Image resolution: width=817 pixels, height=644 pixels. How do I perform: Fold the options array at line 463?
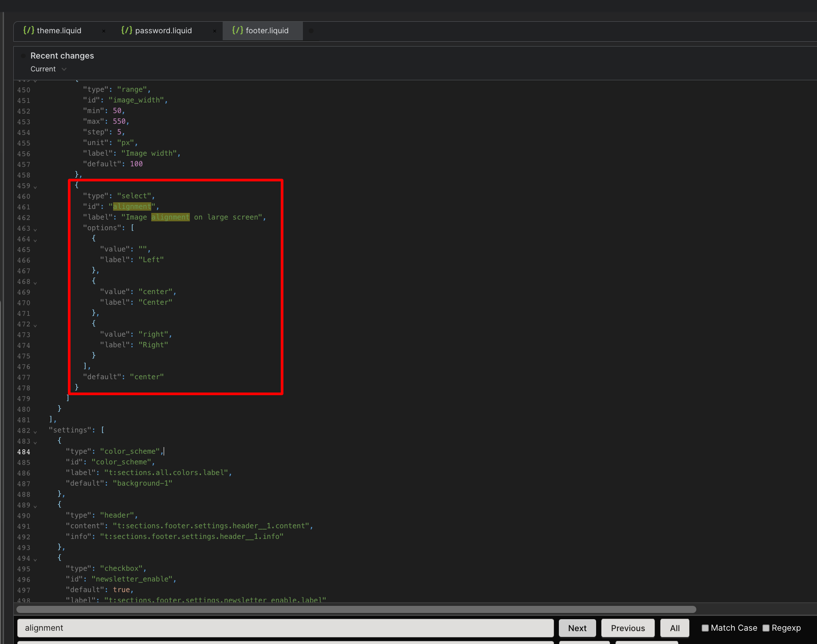(35, 229)
